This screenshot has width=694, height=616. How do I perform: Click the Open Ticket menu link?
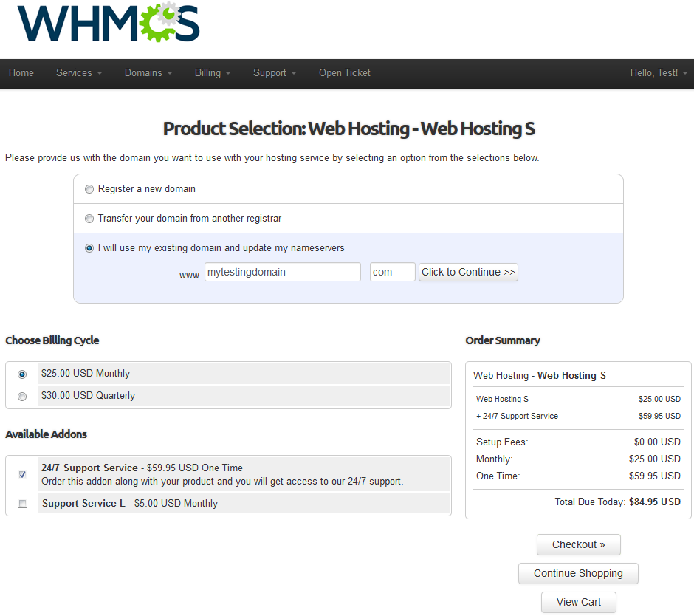[x=344, y=72]
